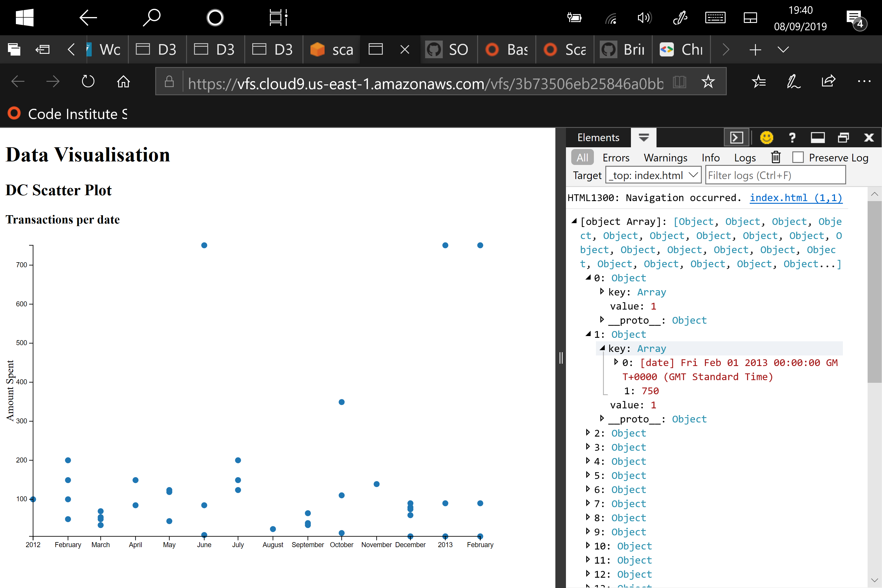The width and height of the screenshot is (882, 588).
Task: Open the Windows search magnifier
Action: pyautogui.click(x=151, y=17)
